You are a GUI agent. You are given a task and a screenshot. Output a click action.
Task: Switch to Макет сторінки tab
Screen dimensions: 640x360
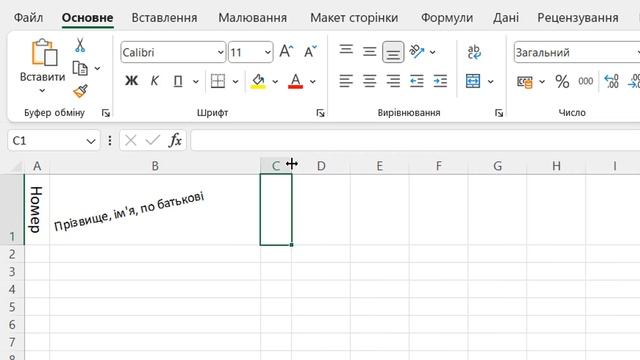(x=354, y=18)
